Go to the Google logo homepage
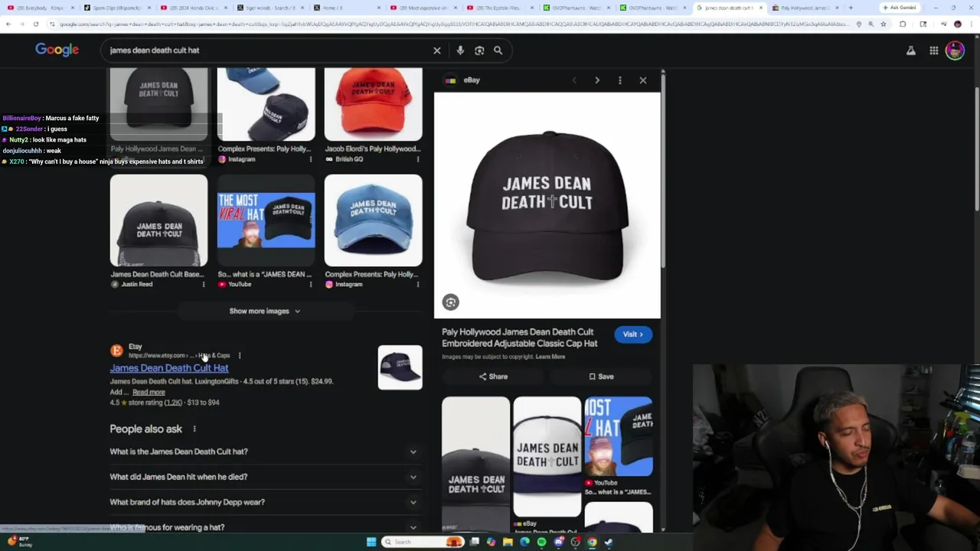Screen dimensions: 980x551 coord(57,50)
